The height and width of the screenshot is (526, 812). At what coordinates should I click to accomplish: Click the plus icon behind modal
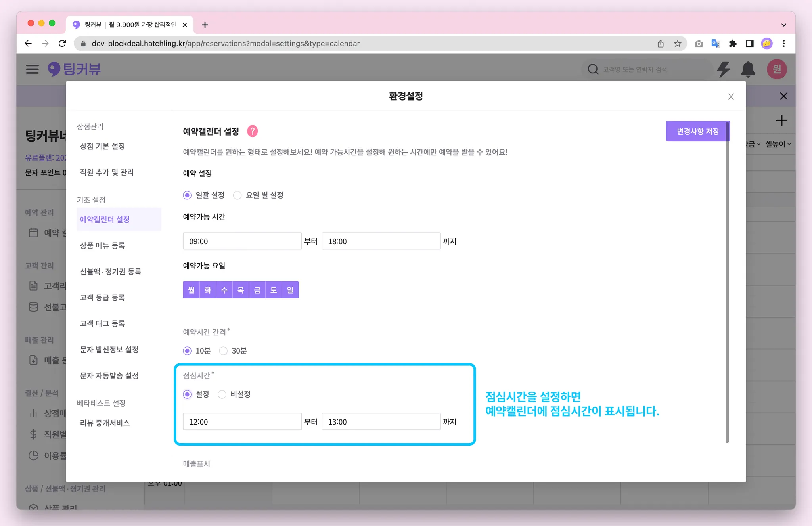click(x=781, y=121)
